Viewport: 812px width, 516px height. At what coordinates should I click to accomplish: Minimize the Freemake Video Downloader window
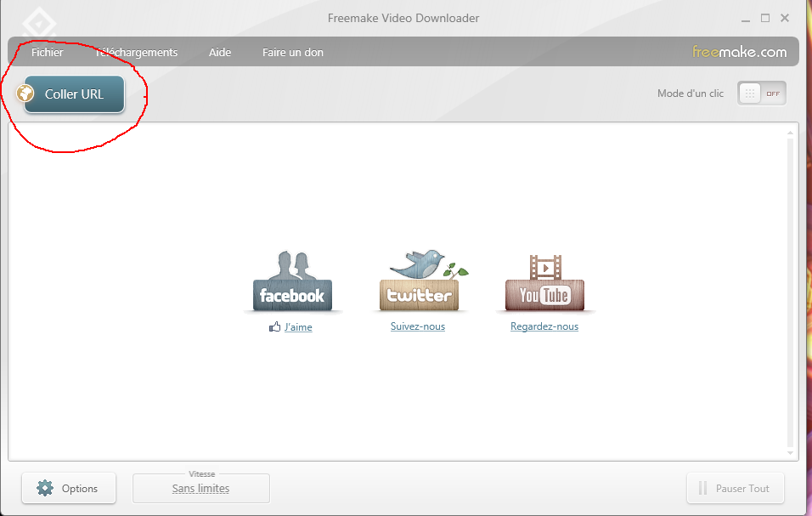(x=746, y=19)
